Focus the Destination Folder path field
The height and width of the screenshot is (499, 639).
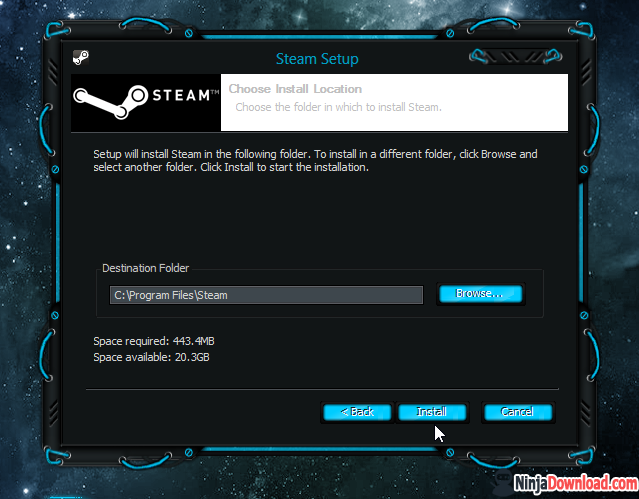click(x=267, y=295)
